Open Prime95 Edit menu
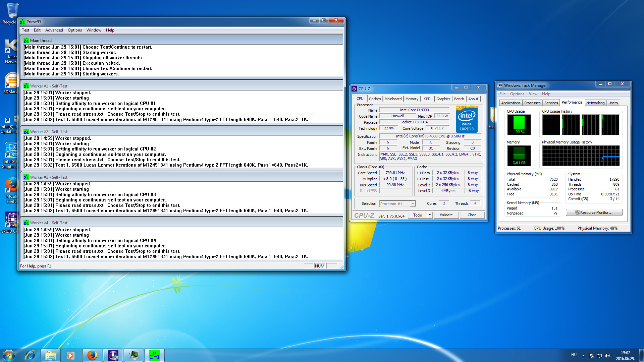644x362 pixels. pyautogui.click(x=37, y=30)
